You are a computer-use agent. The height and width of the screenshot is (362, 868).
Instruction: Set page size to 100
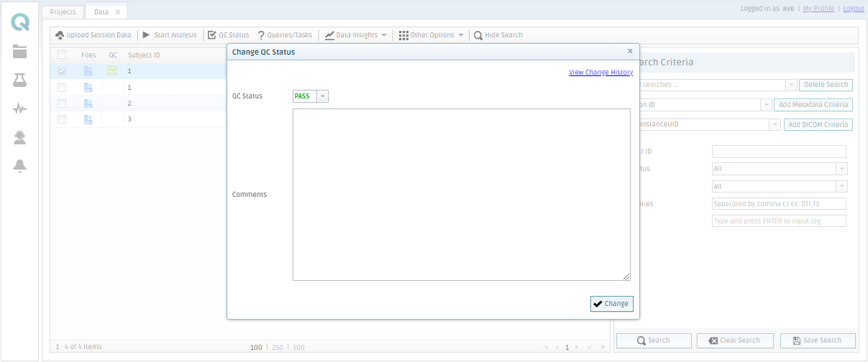coord(256,348)
